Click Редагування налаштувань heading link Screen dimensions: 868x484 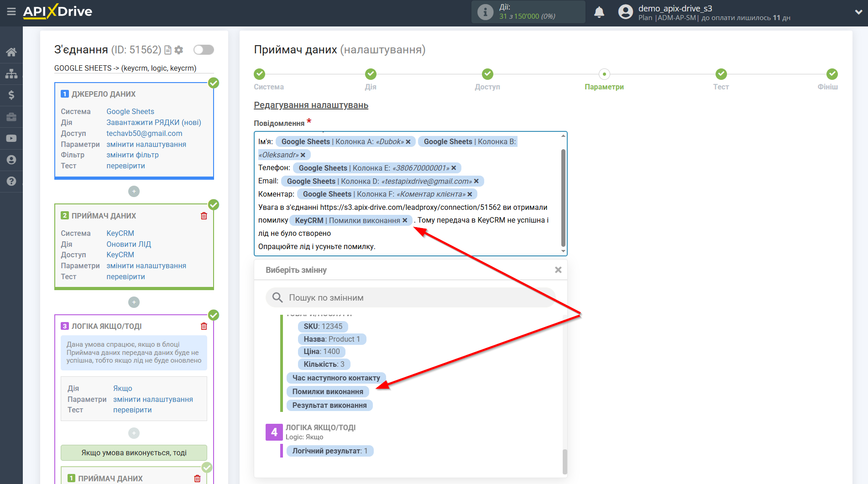click(311, 105)
